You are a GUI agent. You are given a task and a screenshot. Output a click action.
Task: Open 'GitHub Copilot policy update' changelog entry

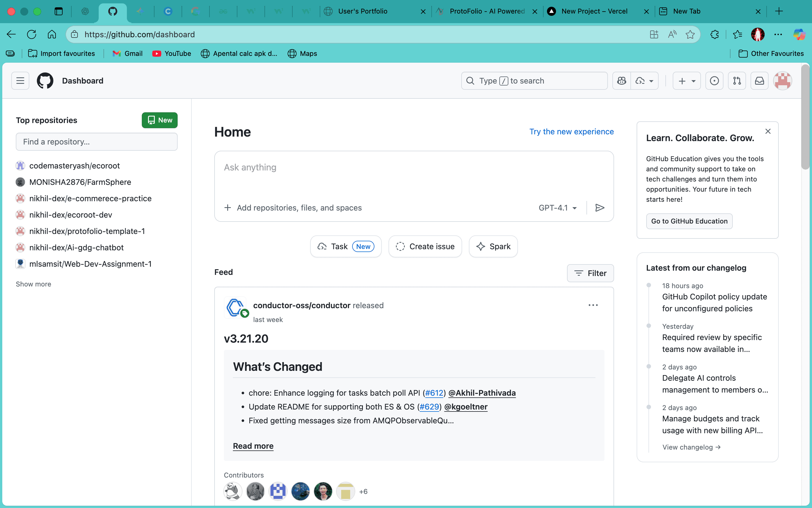click(x=714, y=302)
